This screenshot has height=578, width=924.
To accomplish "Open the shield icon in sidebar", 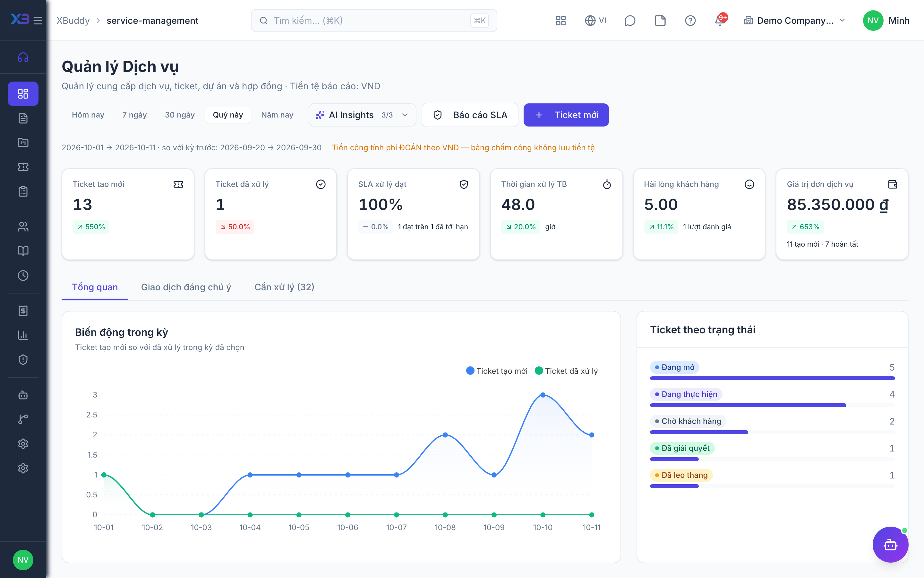I will coord(23,360).
